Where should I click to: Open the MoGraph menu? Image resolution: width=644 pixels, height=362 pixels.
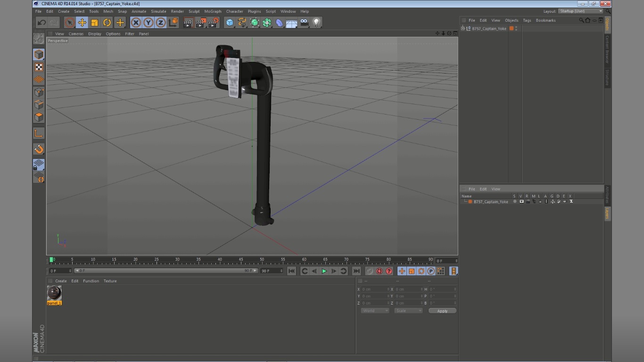(213, 11)
